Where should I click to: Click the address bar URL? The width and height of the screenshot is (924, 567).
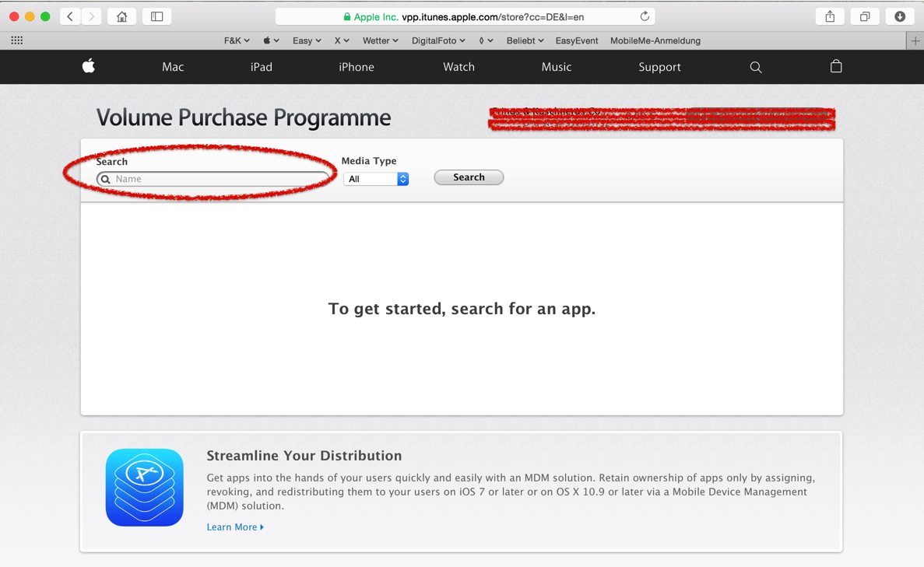point(493,17)
